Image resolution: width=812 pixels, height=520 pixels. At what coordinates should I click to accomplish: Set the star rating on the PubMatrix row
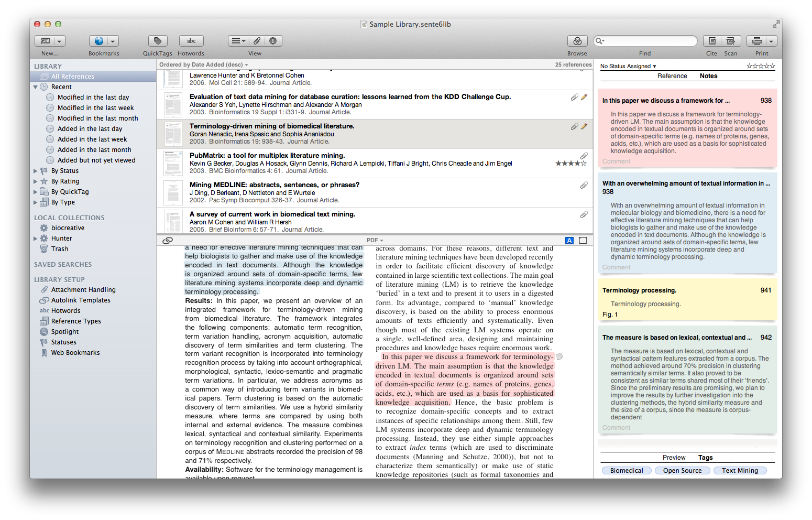pos(571,164)
